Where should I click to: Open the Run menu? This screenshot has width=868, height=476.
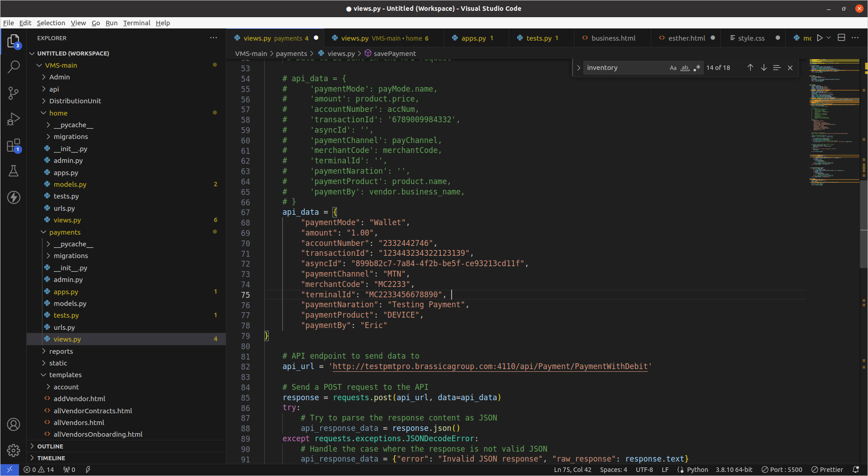click(x=112, y=23)
